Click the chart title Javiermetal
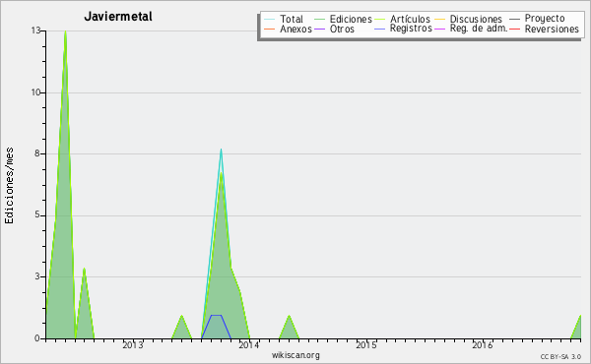The width and height of the screenshot is (591, 364). click(118, 17)
